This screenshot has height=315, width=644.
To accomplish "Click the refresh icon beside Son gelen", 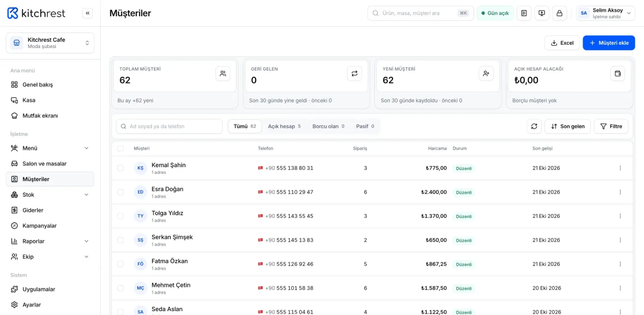I will [534, 126].
